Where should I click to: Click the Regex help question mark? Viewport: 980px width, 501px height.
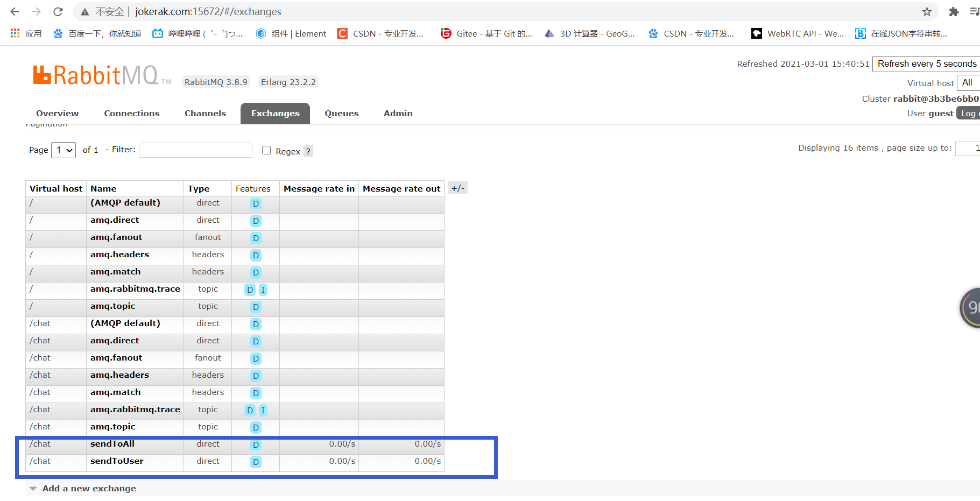[x=308, y=151]
